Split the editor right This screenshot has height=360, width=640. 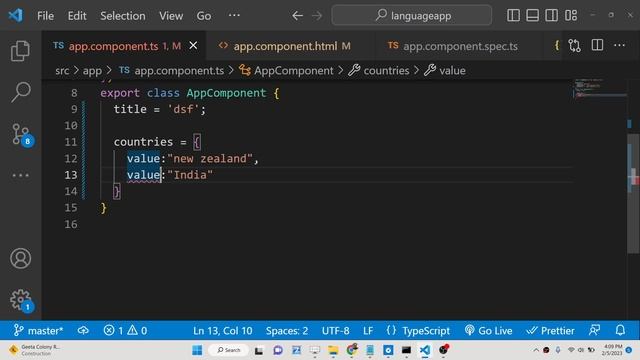[x=597, y=45]
